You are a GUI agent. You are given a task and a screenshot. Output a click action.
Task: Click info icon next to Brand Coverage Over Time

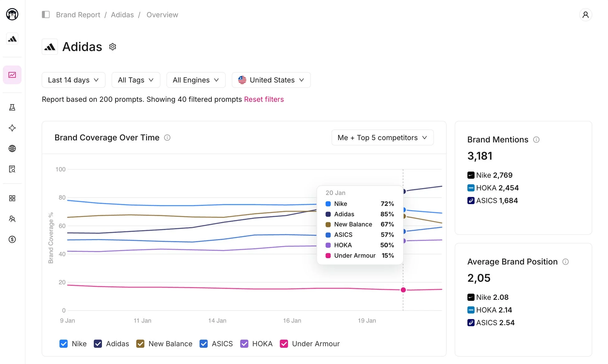coord(167,138)
